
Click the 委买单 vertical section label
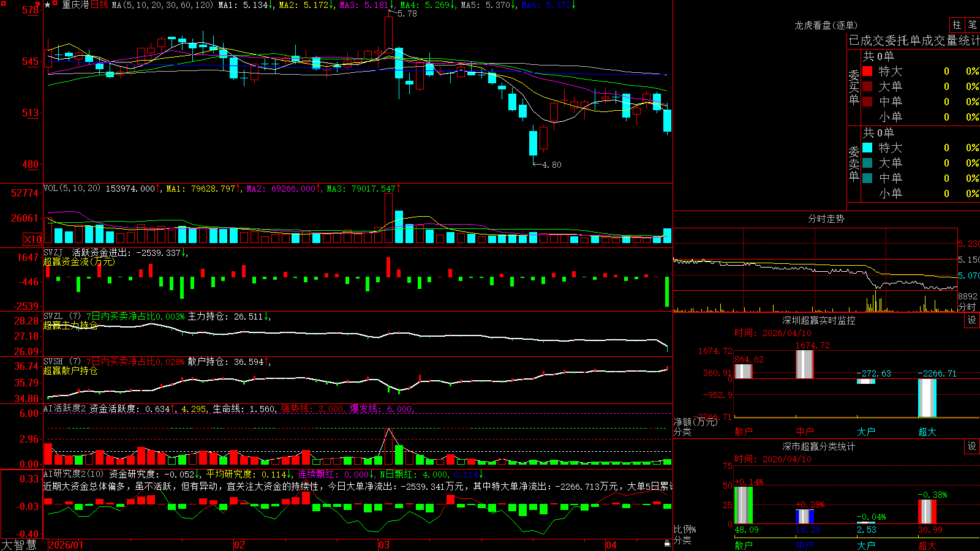point(854,87)
